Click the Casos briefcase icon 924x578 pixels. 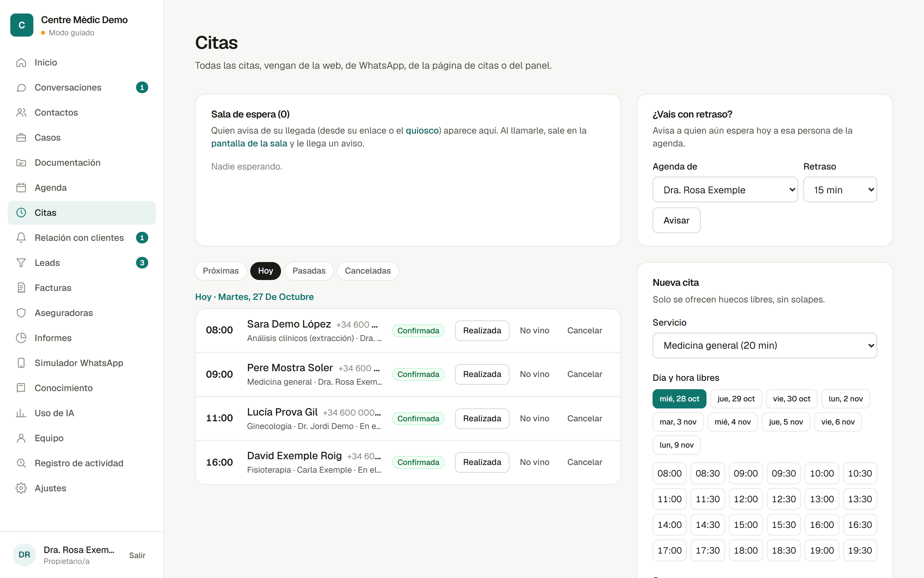(21, 138)
